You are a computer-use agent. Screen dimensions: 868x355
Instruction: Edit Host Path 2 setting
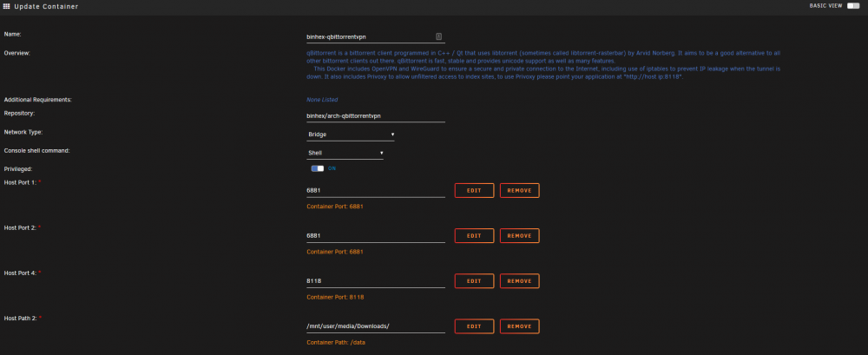pos(474,326)
